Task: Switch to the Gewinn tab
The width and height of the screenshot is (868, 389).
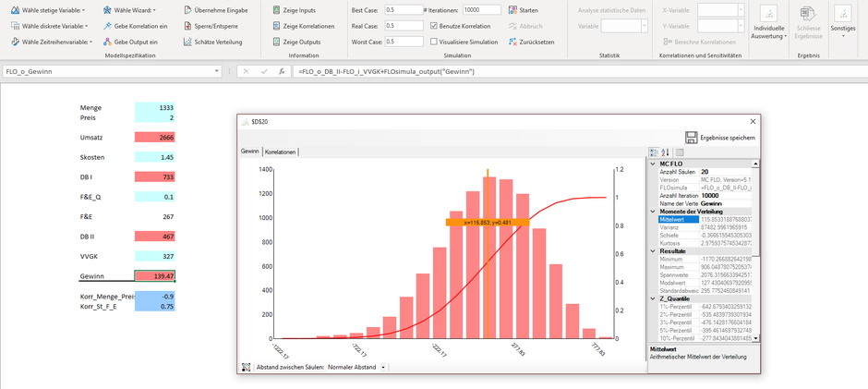Action: tap(250, 152)
